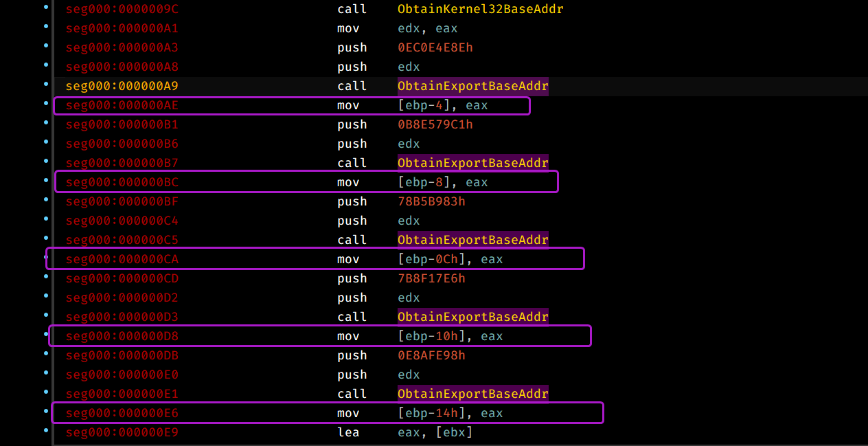Image resolution: width=868 pixels, height=446 pixels.
Task: Select the [ebp-4] operand
Action: [x=424, y=106]
